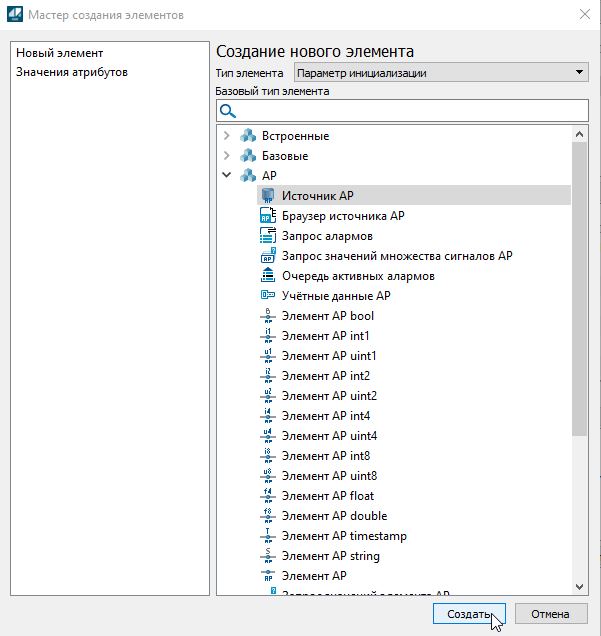Click the scroll down arrow of the tree list
This screenshot has width=601, height=636.
point(579,587)
